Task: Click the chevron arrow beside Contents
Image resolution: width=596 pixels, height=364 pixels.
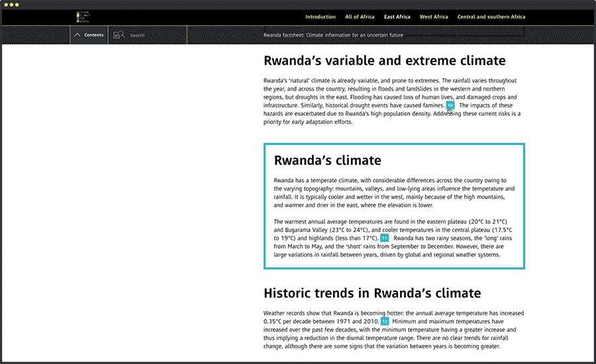Action: point(77,35)
